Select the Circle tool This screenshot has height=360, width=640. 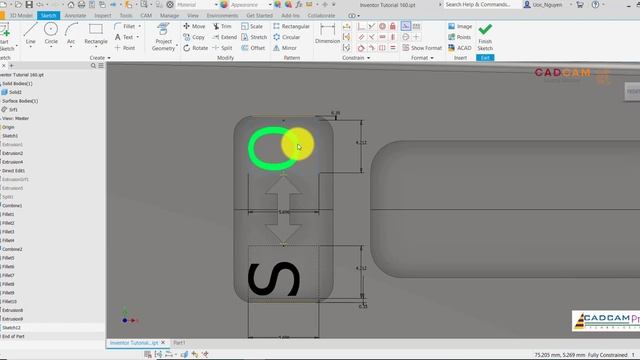pyautogui.click(x=51, y=33)
